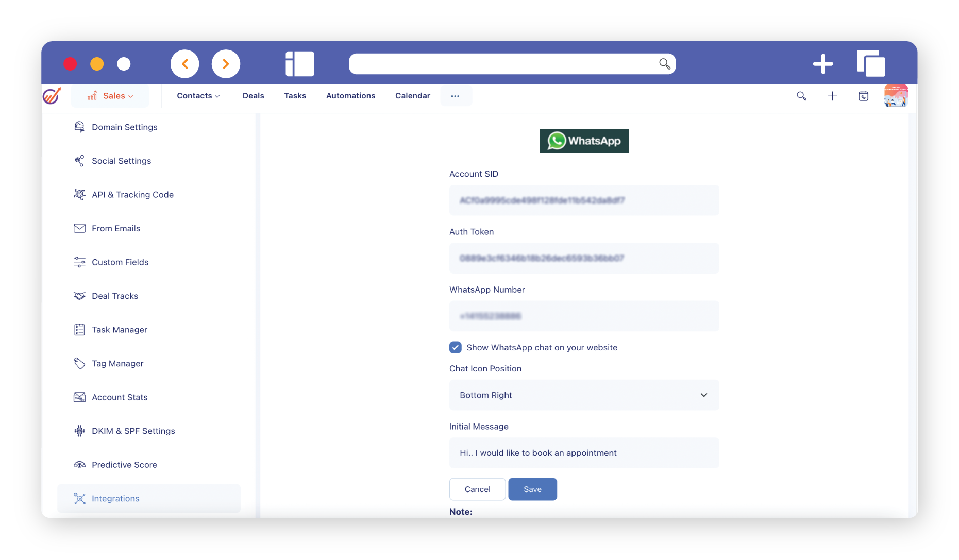Screen dimensions: 959x560
Task: Open the more options ellipsis menu
Action: point(455,96)
